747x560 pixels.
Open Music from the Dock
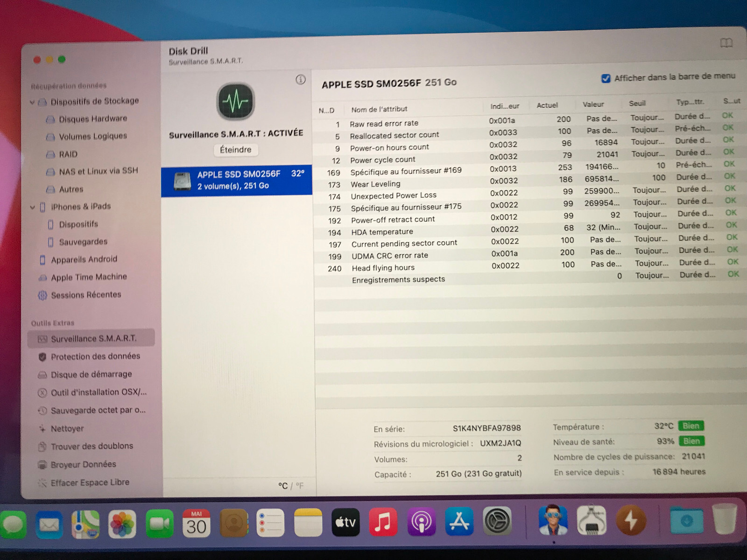coord(383,522)
